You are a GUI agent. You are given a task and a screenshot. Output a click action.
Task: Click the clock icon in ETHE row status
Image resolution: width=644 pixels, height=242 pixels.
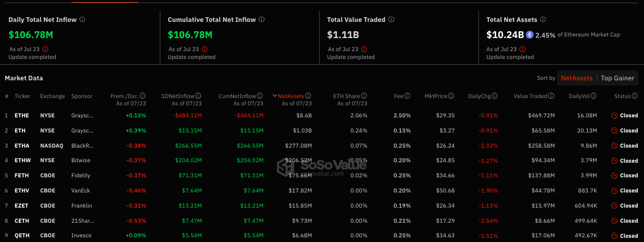pyautogui.click(x=614, y=115)
